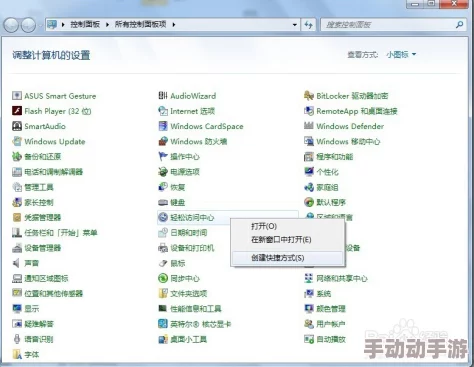474x367 pixels.
Task: Open the 位置和其他传感器 link
Action: click(53, 294)
